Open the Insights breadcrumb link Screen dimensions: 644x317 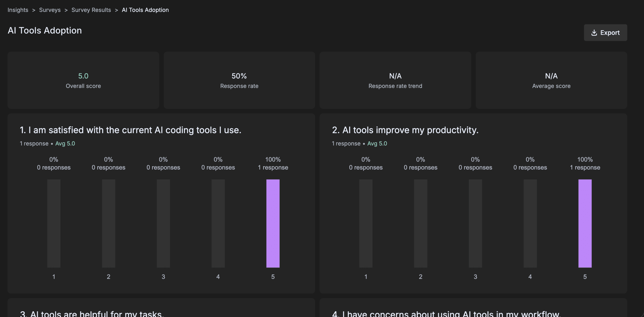point(18,10)
